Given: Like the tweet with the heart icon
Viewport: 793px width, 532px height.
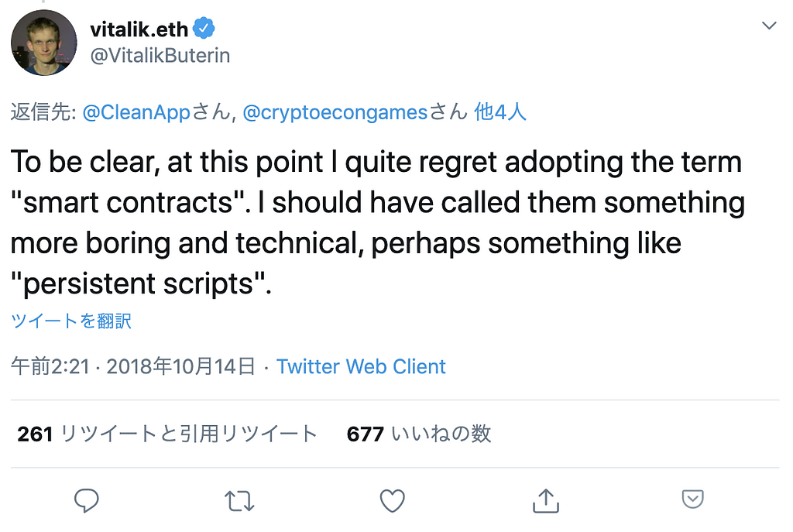Looking at the screenshot, I should click(393, 500).
